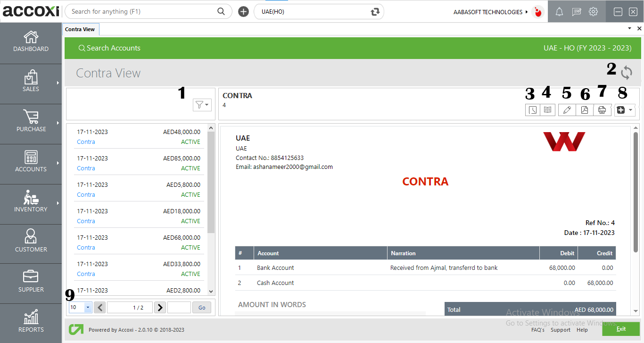This screenshot has height=343, width=644.
Task: Expand the INVENTORY sidebar section
Action: click(31, 204)
